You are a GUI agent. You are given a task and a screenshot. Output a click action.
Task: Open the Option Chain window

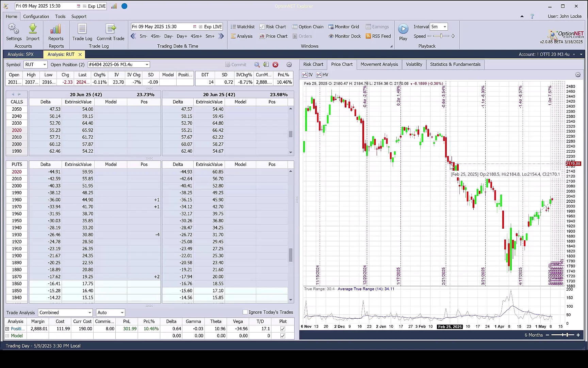(x=308, y=27)
